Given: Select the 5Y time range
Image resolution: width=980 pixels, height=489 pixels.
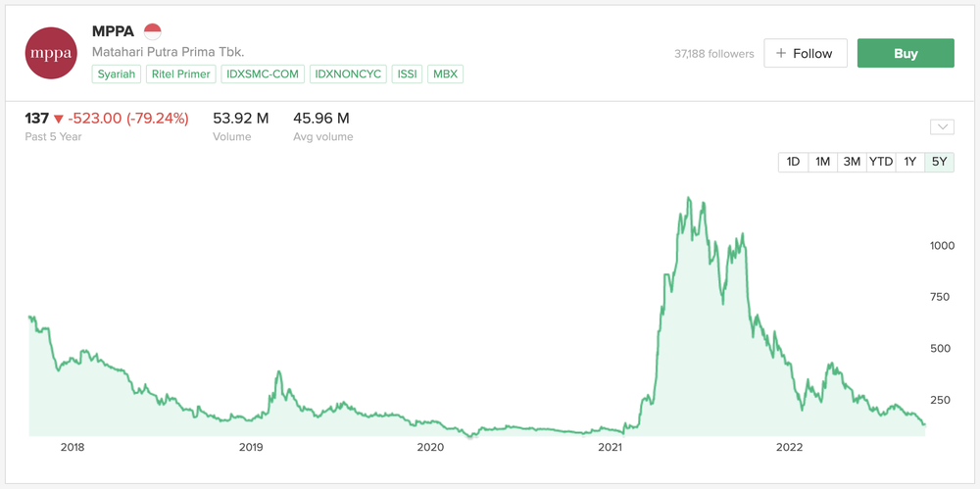Looking at the screenshot, I should (x=940, y=162).
